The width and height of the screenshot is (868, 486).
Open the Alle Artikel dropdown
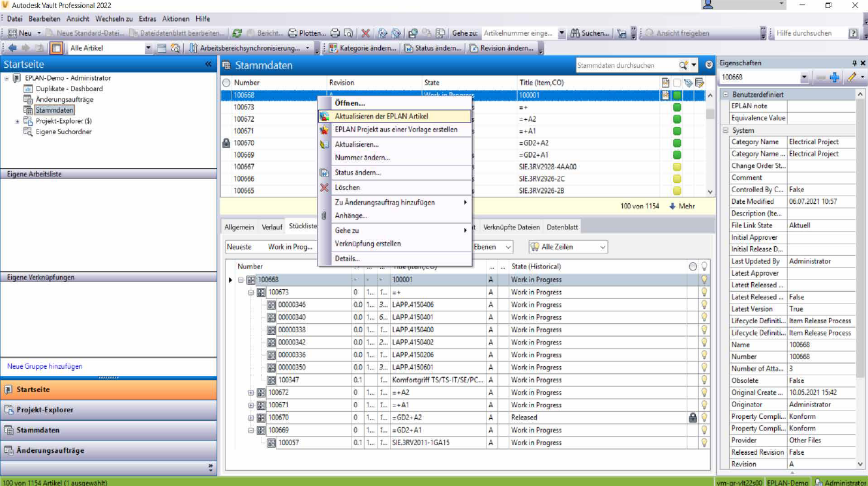(148, 48)
